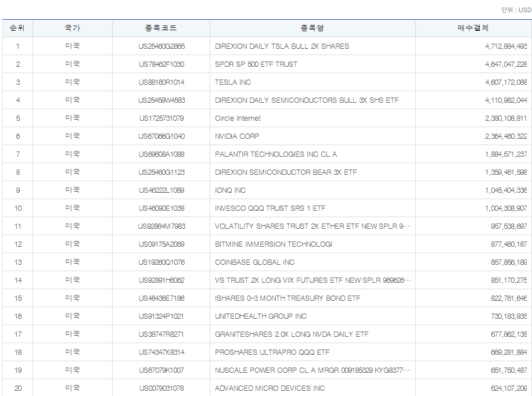
Task: Select the NVIDIA CORP entry
Action: pos(237,136)
